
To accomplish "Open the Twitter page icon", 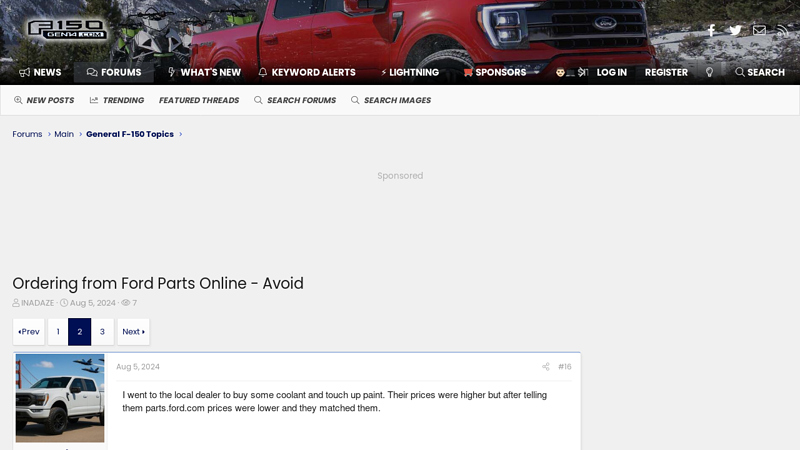I will point(735,31).
